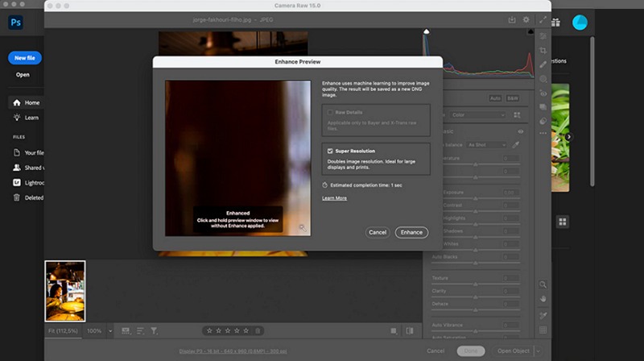644x361 pixels.
Task: Adjust the Exposure slider
Action: coord(476,198)
